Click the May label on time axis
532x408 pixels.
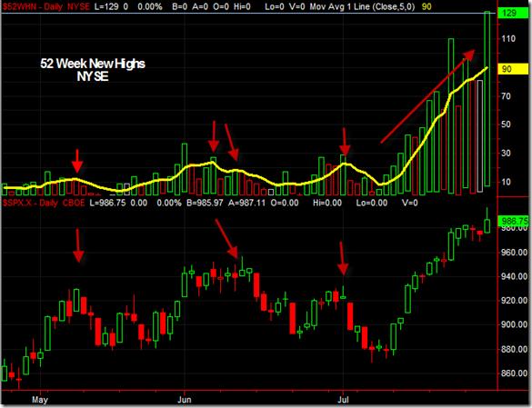tap(40, 400)
